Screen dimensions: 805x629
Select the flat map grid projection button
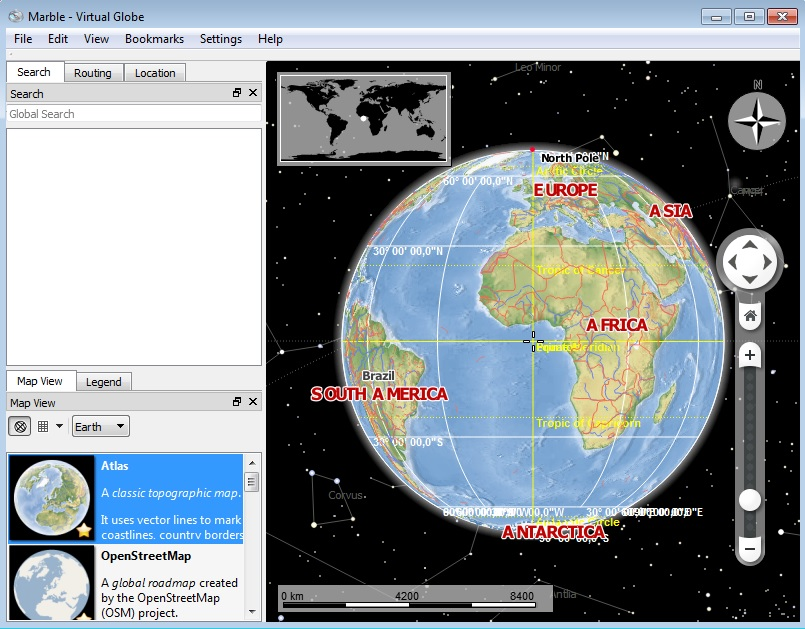[x=43, y=426]
